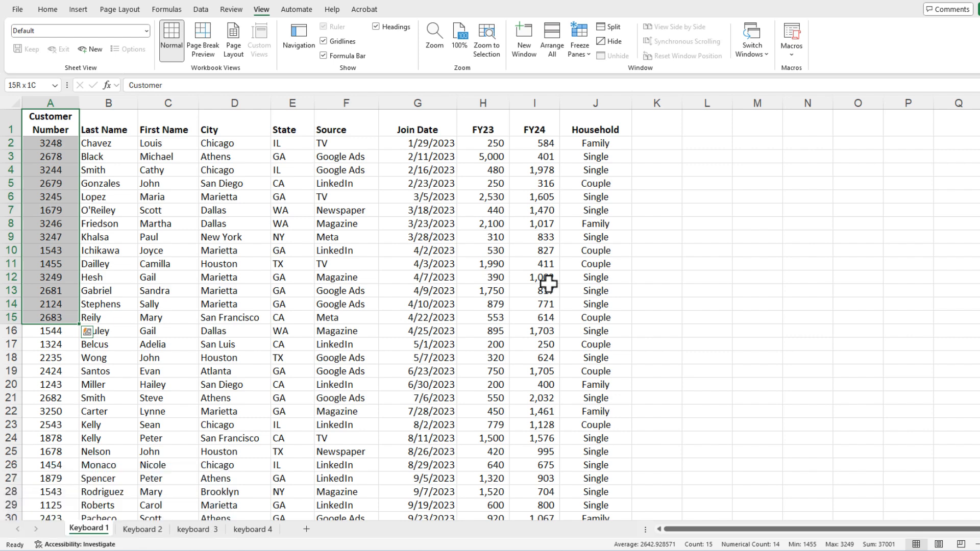Viewport: 980px width, 551px height.
Task: Expand the Switch Windows menu
Action: point(752,41)
